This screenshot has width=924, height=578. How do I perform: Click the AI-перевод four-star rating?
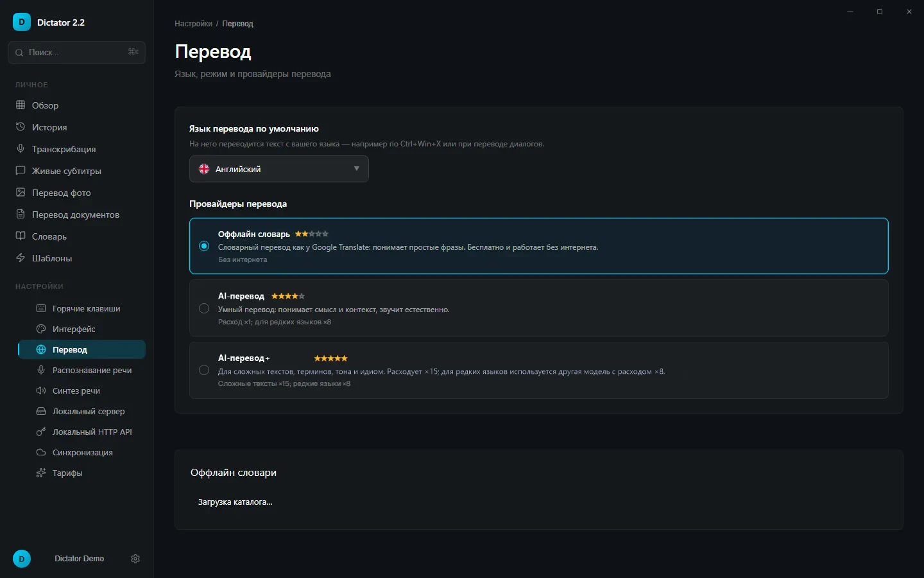click(288, 296)
